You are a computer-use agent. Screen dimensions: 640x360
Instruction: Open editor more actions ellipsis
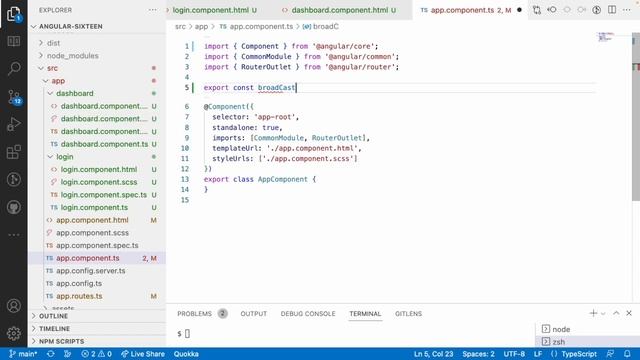pos(627,10)
